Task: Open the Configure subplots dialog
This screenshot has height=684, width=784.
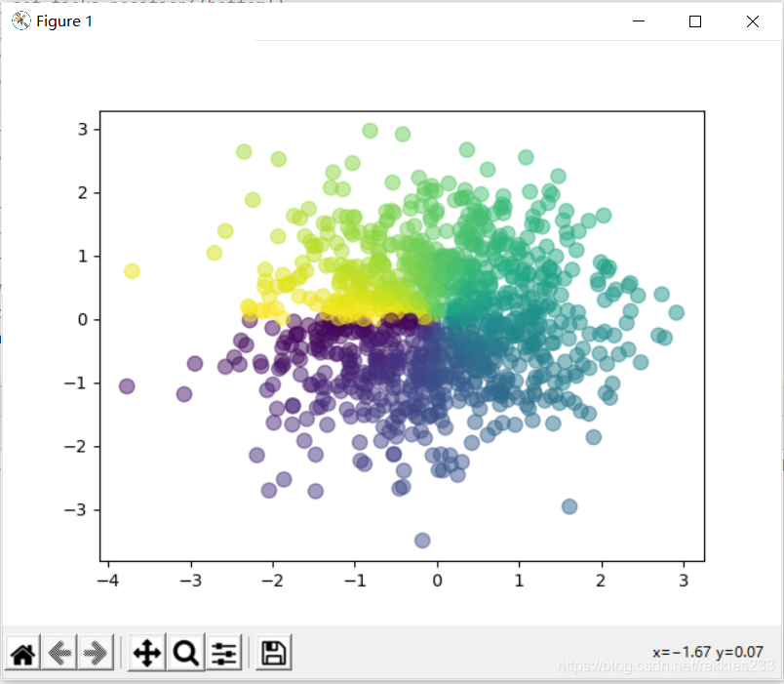Action: (x=223, y=653)
